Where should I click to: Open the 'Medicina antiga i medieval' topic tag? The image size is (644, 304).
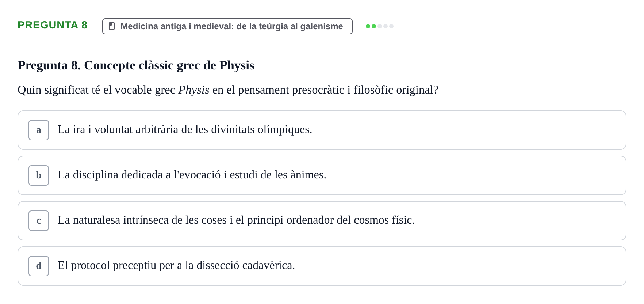point(227,26)
